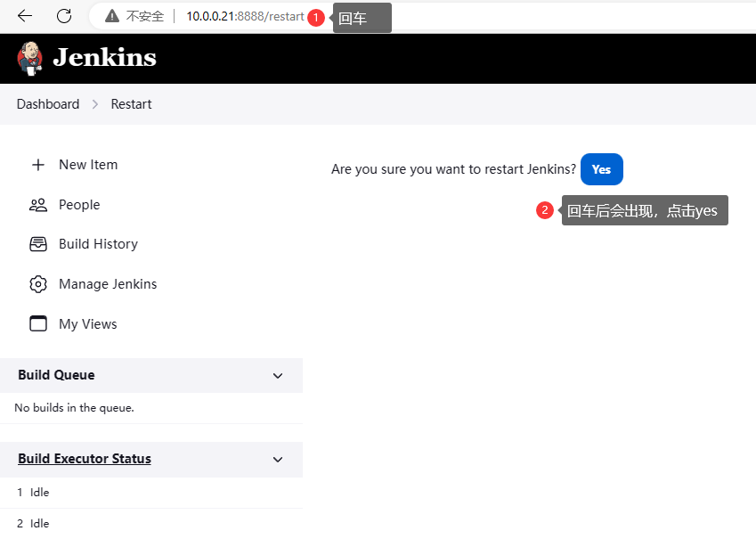Image resolution: width=756 pixels, height=539 pixels.
Task: Collapse the Build Executor Status panel
Action: pyautogui.click(x=278, y=460)
